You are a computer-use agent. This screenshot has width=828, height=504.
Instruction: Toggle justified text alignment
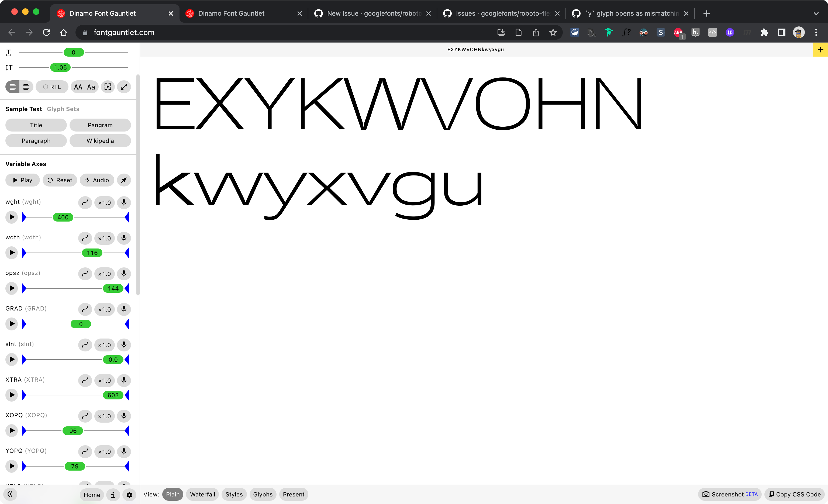pos(26,87)
